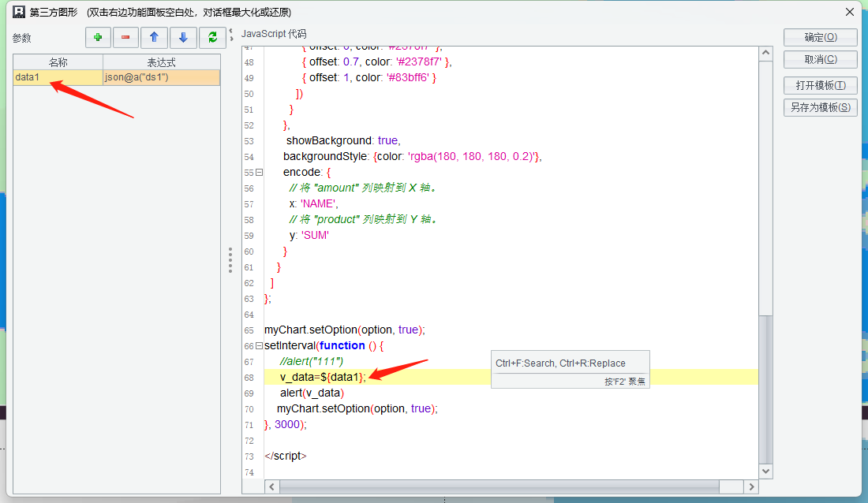Click the green plus add parameter icon

98,37
